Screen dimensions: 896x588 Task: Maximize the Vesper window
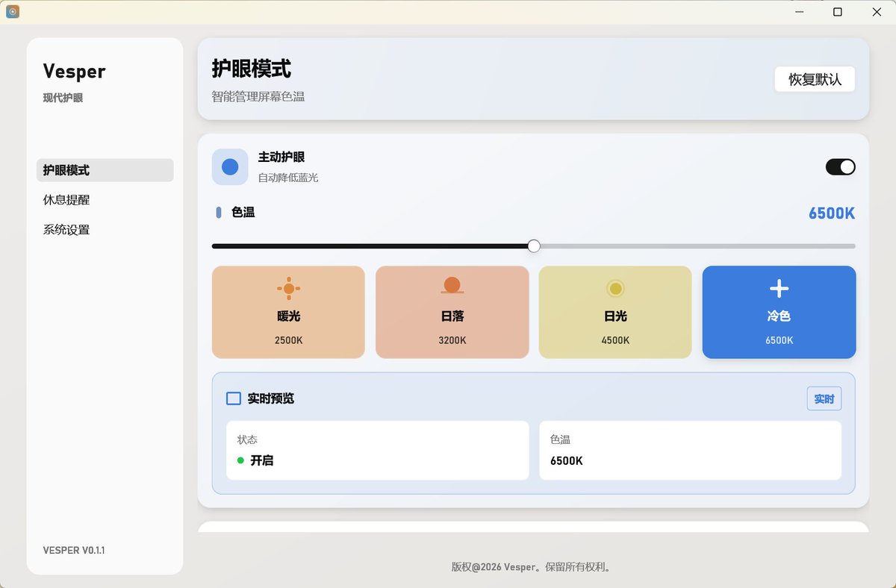[x=838, y=12]
